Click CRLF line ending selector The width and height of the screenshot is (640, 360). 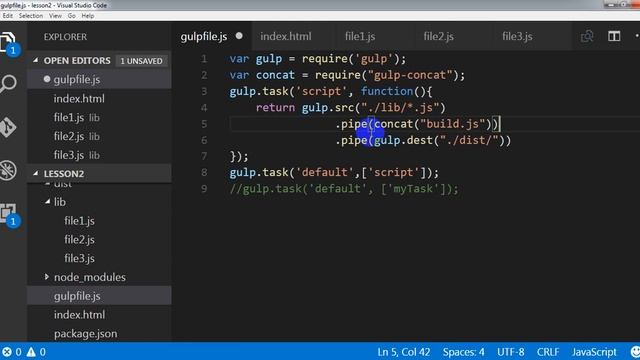pyautogui.click(x=548, y=352)
